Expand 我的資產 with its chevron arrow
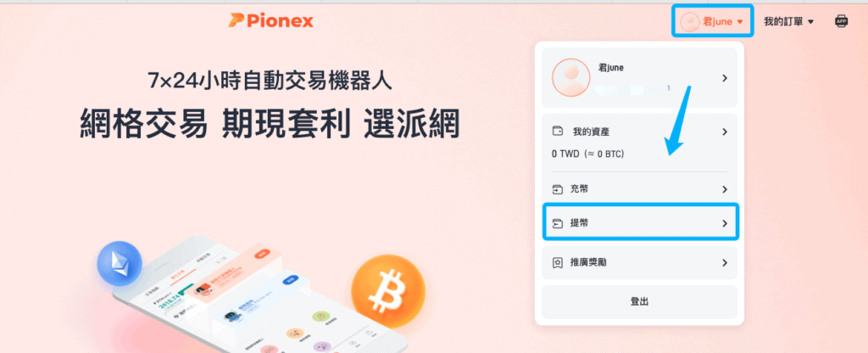 click(725, 132)
